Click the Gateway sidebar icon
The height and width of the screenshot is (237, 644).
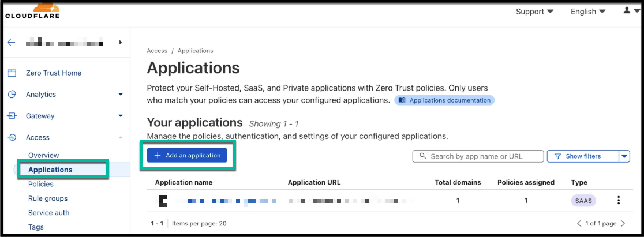(12, 116)
